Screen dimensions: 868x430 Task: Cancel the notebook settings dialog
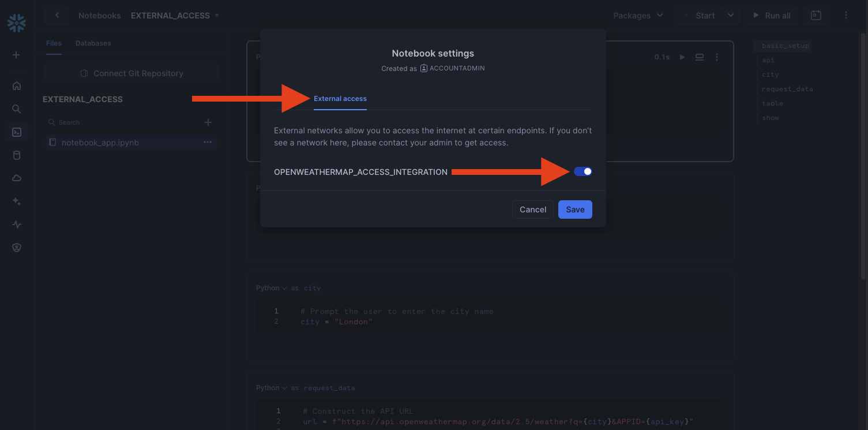pos(532,210)
